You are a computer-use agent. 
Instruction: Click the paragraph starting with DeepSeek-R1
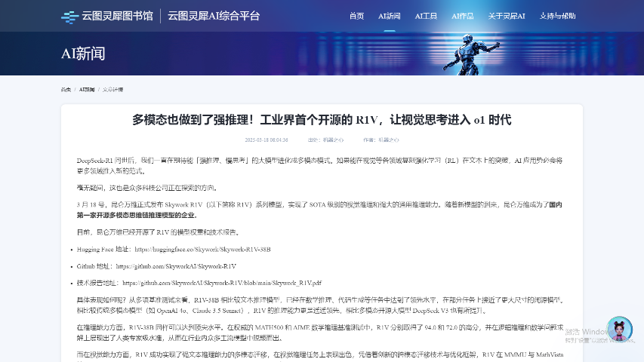(319, 165)
